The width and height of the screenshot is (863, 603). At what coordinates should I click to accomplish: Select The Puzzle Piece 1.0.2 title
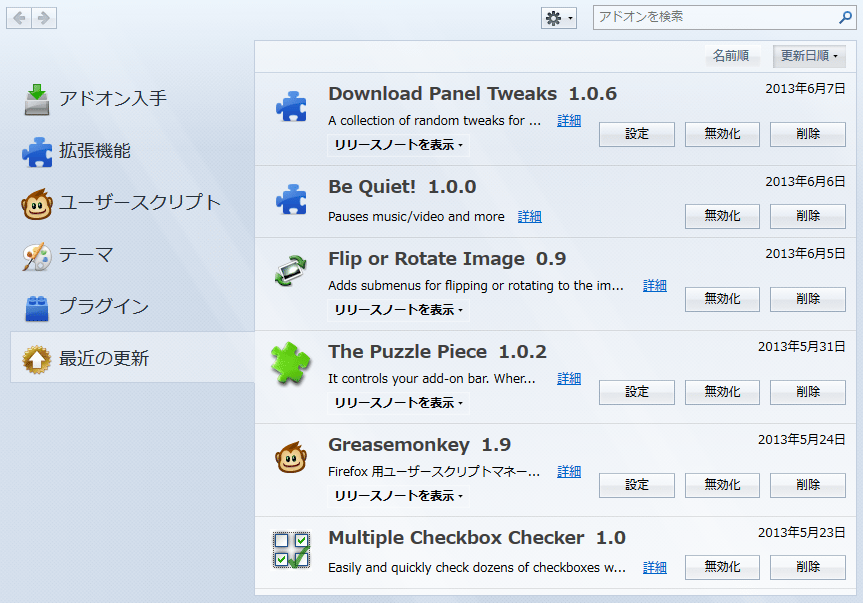[x=437, y=352]
